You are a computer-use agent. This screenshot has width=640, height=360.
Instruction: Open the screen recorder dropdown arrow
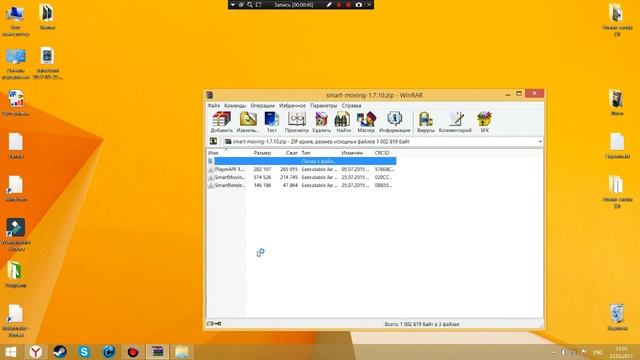pos(233,5)
